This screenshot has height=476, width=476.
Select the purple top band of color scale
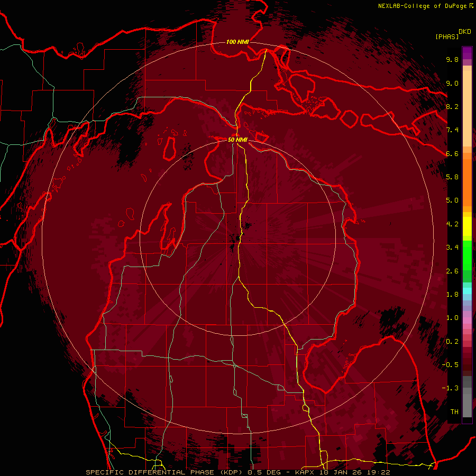click(x=467, y=53)
